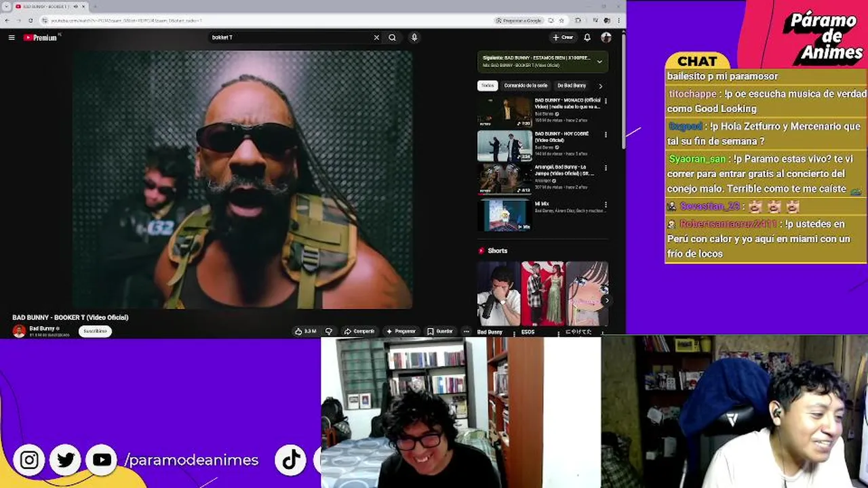Subscribe to Bad Bunny channel
This screenshot has width=868, height=488.
point(95,331)
